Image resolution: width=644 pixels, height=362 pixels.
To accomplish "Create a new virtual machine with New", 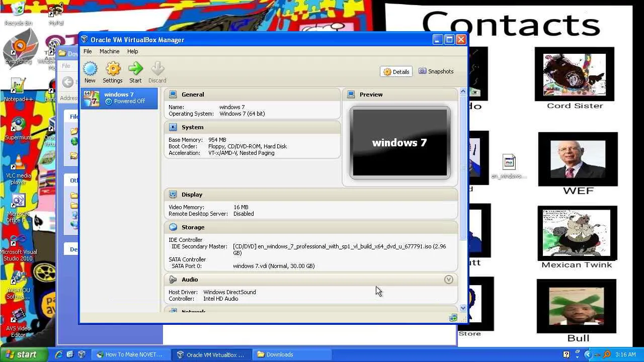I will click(90, 72).
